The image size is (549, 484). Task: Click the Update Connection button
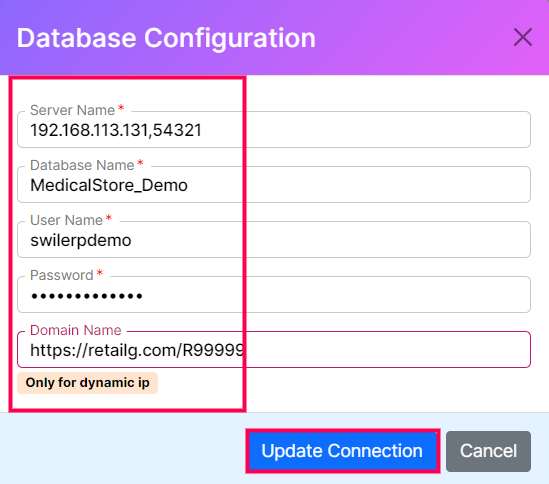click(x=342, y=451)
